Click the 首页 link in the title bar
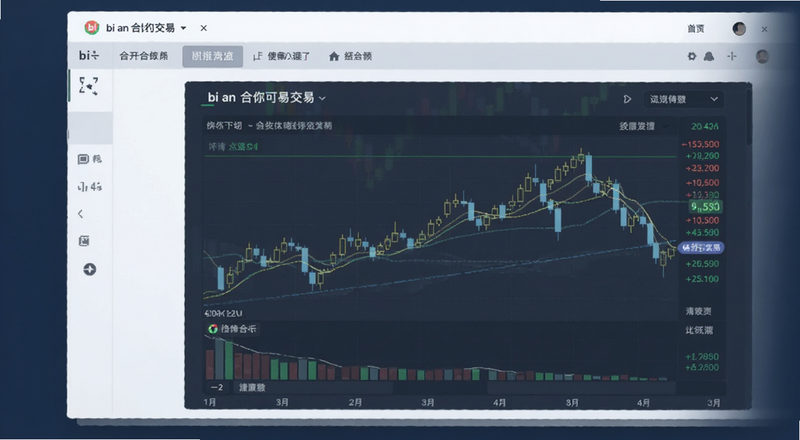This screenshot has height=440, width=800. (696, 29)
